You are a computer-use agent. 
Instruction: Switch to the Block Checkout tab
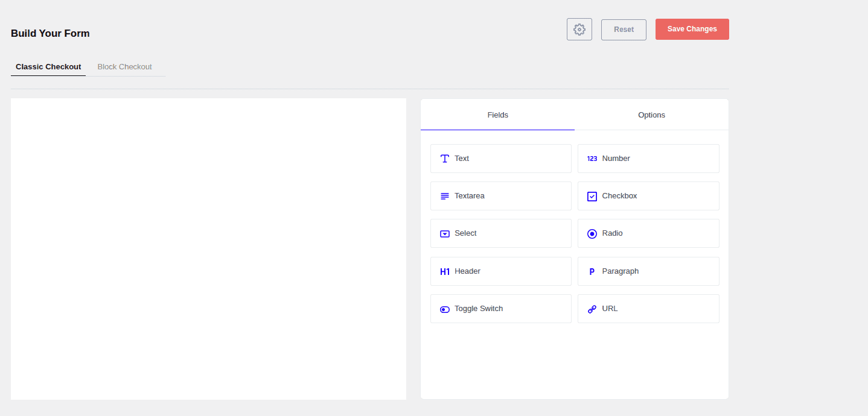coord(125,67)
